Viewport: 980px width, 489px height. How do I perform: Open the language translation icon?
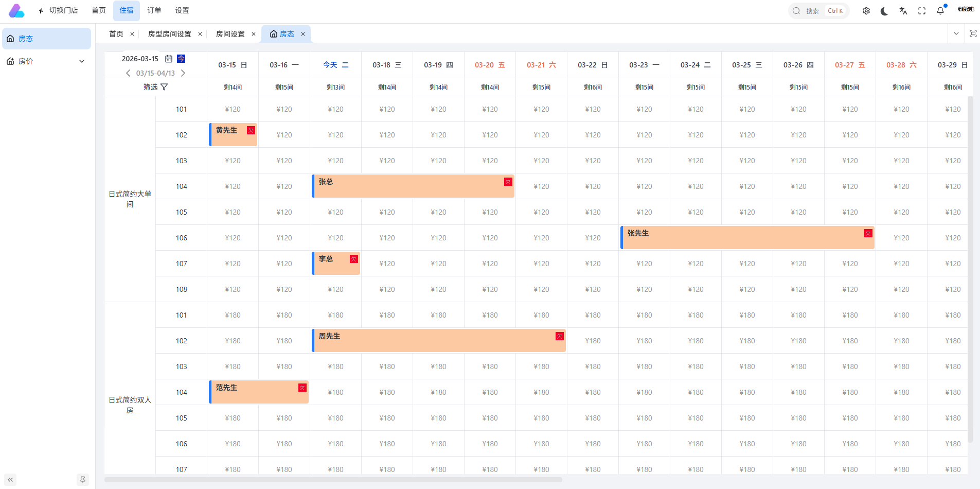click(903, 11)
